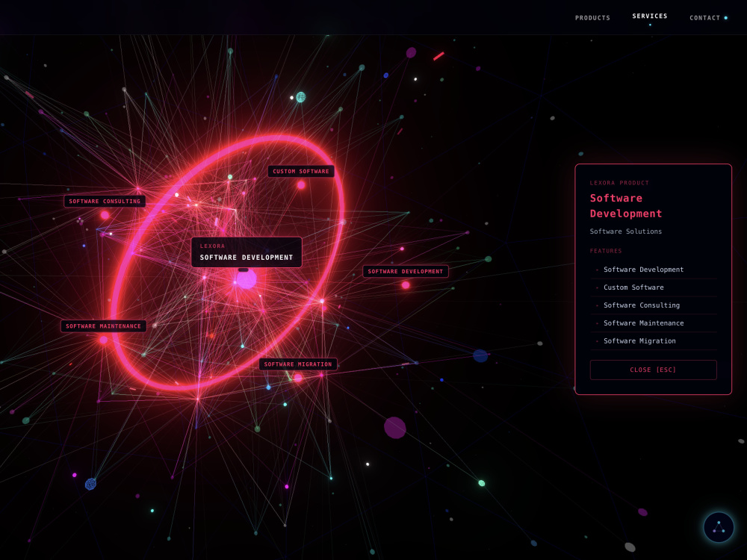Click the Custom Software feature row
The width and height of the screenshot is (747, 560).
653,287
